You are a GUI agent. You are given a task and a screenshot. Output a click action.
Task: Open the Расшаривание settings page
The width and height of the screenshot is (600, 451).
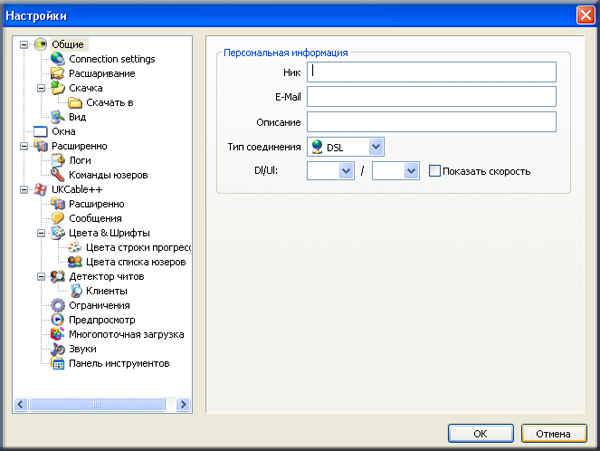(x=102, y=73)
